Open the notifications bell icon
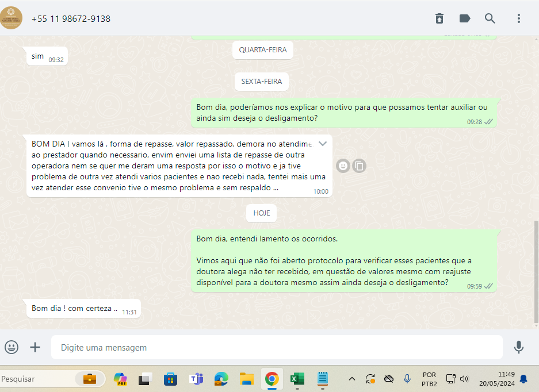 point(523,379)
